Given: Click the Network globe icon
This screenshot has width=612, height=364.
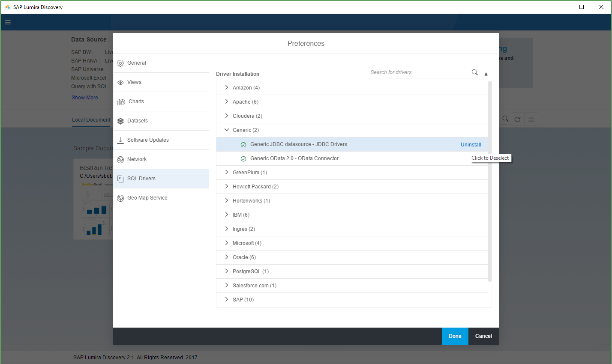Looking at the screenshot, I should (x=120, y=160).
